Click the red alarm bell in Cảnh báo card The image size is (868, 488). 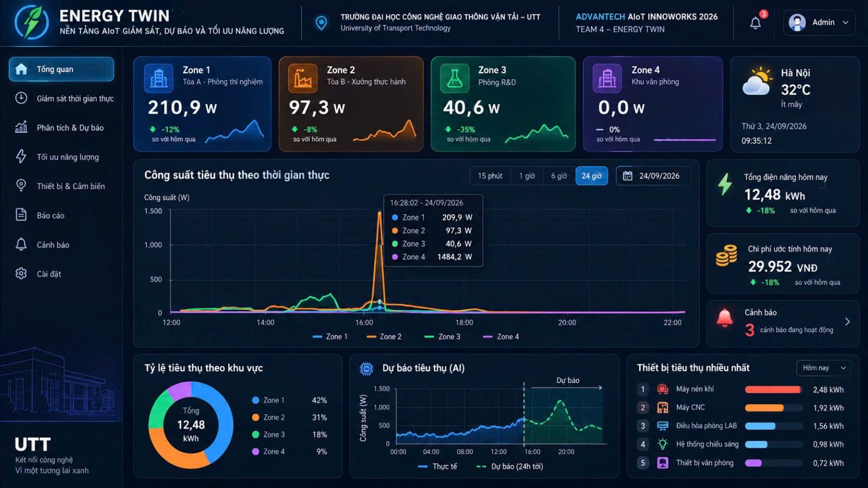tap(725, 318)
